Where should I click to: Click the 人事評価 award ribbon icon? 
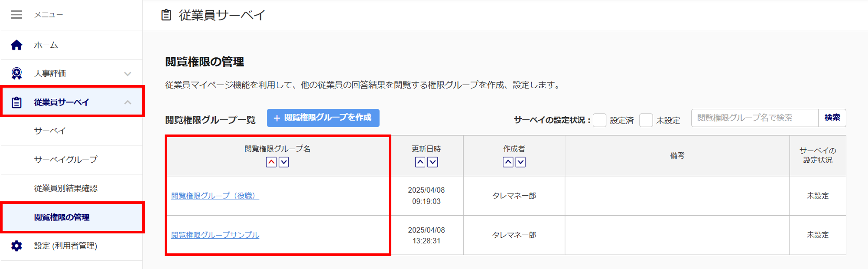16,74
